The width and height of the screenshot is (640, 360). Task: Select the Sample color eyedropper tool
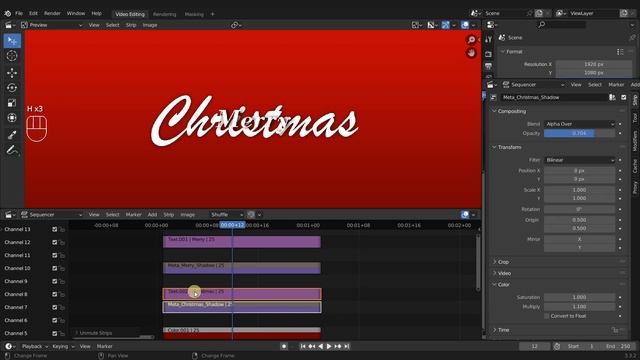click(x=12, y=135)
